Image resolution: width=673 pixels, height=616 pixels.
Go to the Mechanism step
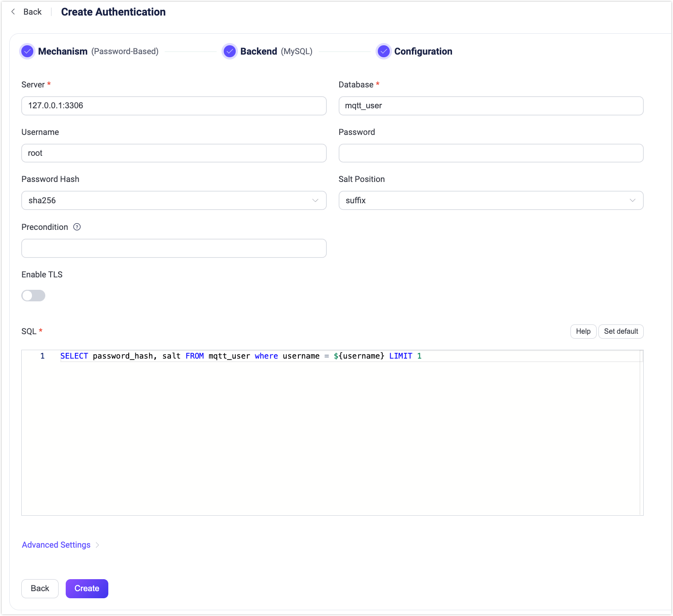[63, 51]
